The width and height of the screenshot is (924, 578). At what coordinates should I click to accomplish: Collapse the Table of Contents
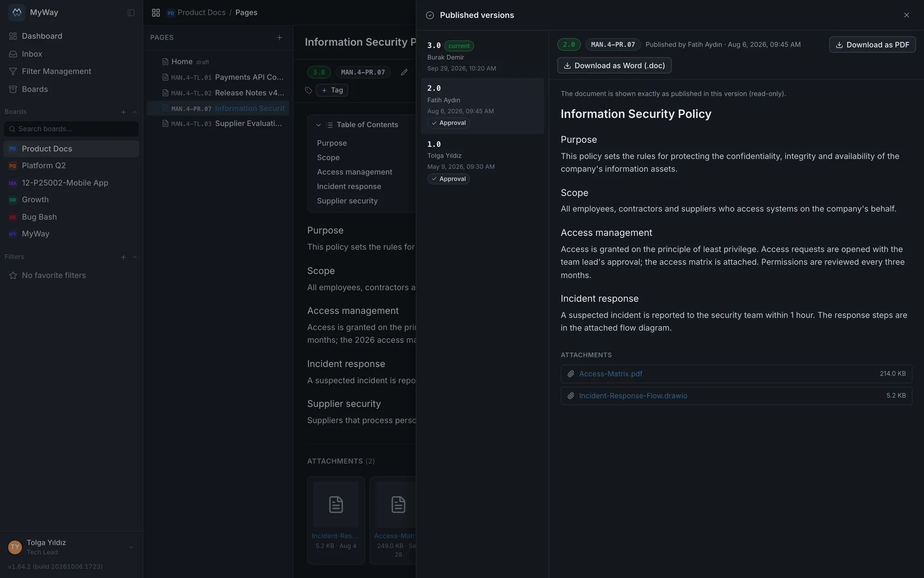tap(318, 125)
